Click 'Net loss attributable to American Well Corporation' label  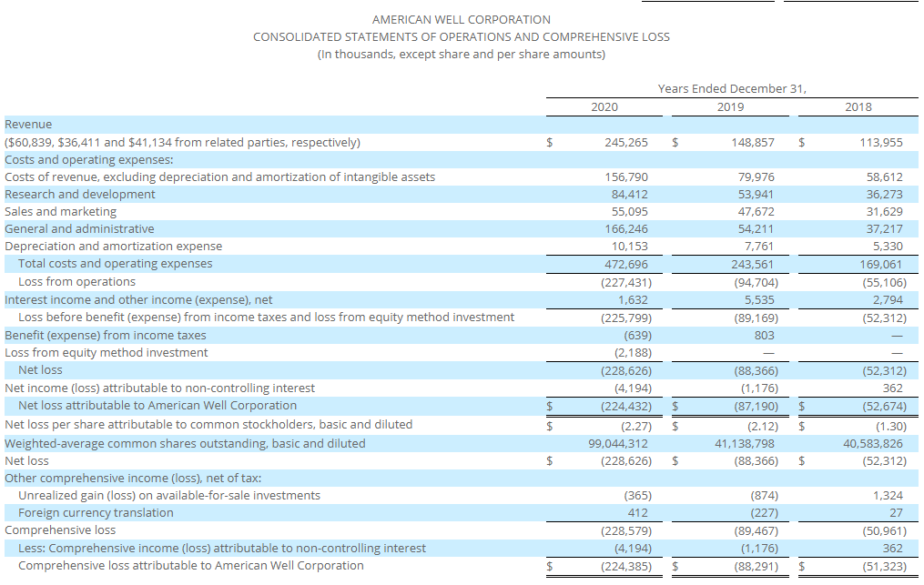[157, 406]
